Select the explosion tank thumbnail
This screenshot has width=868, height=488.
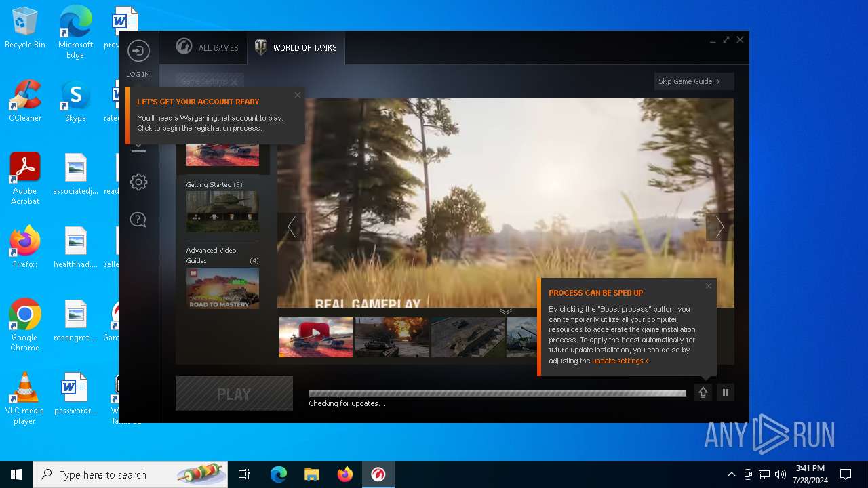392,337
